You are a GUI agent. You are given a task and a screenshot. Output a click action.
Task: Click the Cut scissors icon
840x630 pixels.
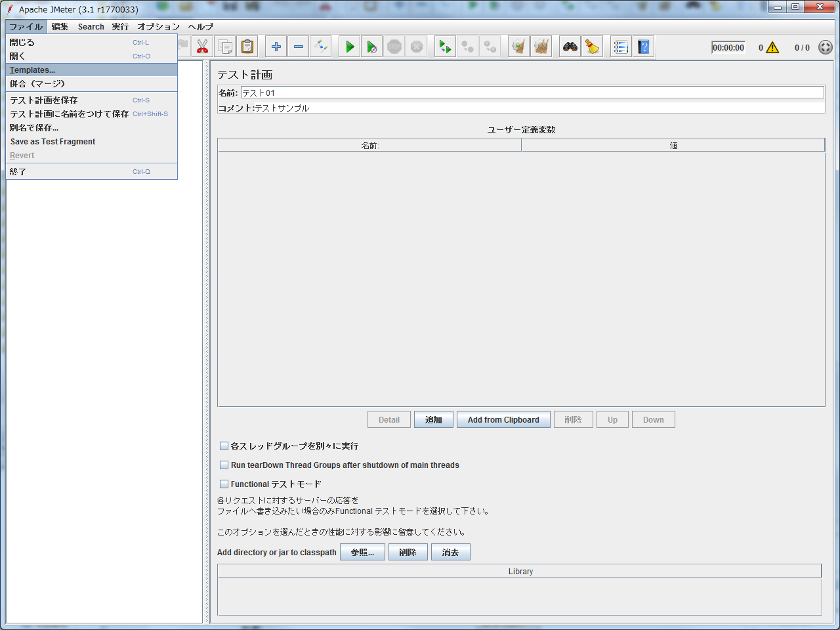click(x=202, y=47)
